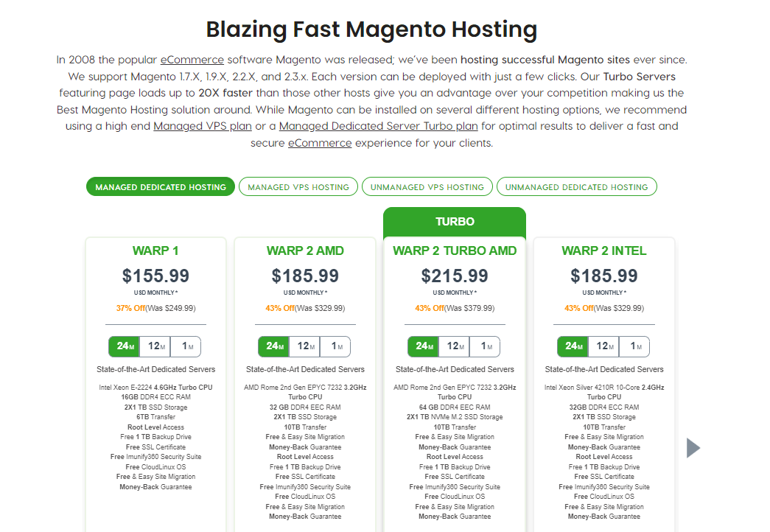Select 12-month term for Warp 1
Image resolution: width=770 pixels, height=532 pixels.
155,346
